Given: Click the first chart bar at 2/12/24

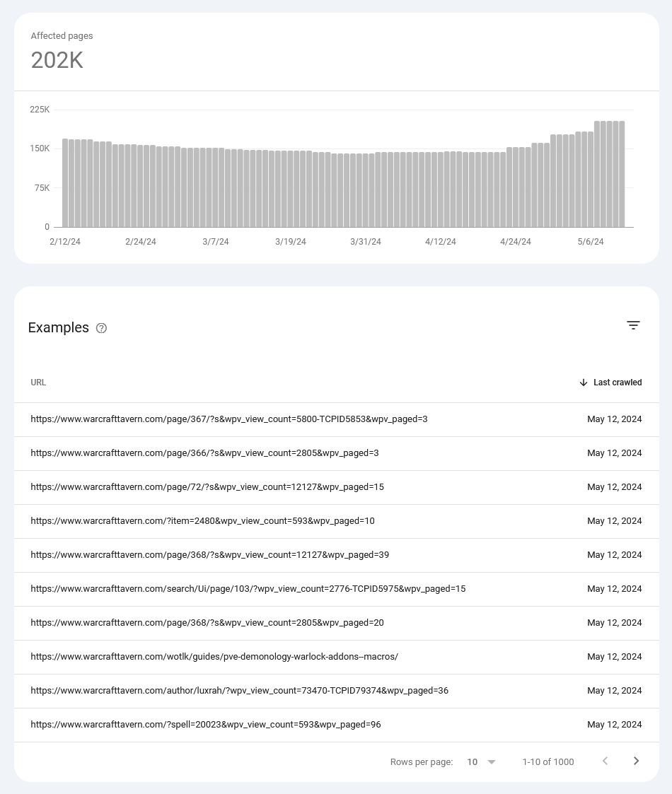Looking at the screenshot, I should (x=65, y=183).
